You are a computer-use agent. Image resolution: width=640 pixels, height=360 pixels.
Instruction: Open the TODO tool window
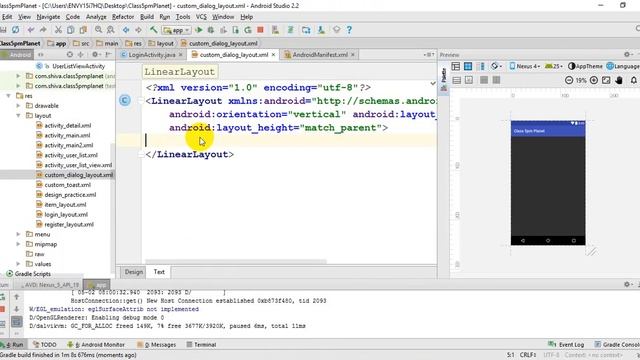pos(45,344)
